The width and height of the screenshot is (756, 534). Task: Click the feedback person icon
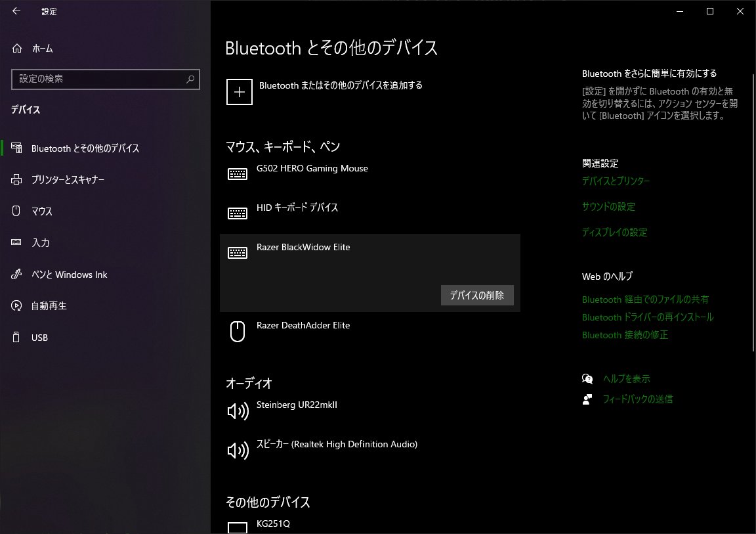[x=587, y=399]
